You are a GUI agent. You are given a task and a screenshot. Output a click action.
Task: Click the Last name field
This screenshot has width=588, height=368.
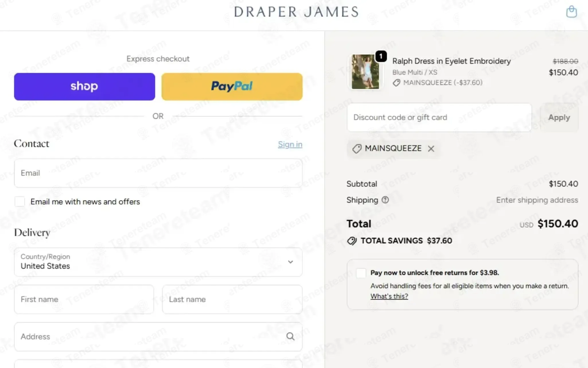point(232,299)
